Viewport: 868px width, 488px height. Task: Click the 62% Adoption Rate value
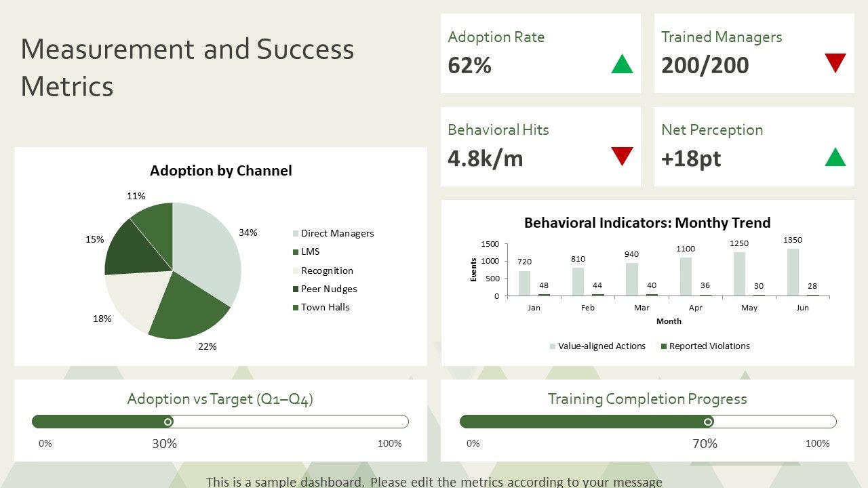click(470, 65)
